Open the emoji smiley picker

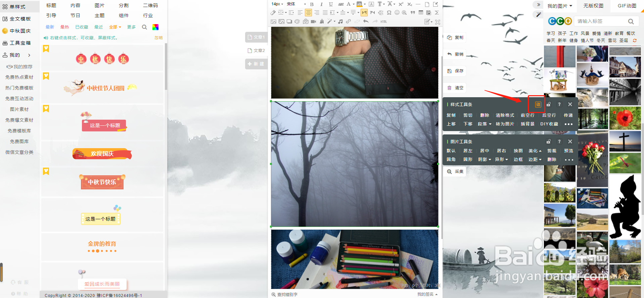click(397, 12)
